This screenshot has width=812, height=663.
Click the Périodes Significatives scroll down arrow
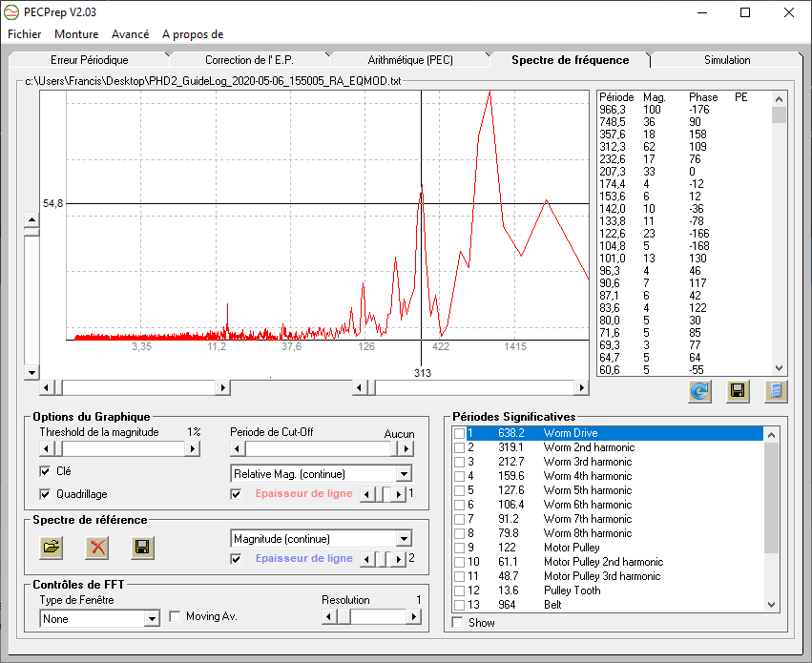(x=771, y=605)
